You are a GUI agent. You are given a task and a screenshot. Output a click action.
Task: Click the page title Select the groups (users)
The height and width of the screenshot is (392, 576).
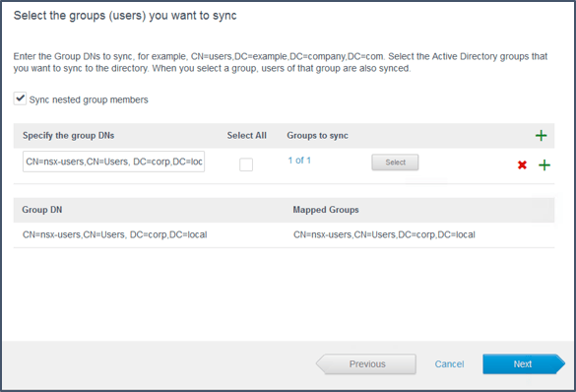(x=125, y=16)
